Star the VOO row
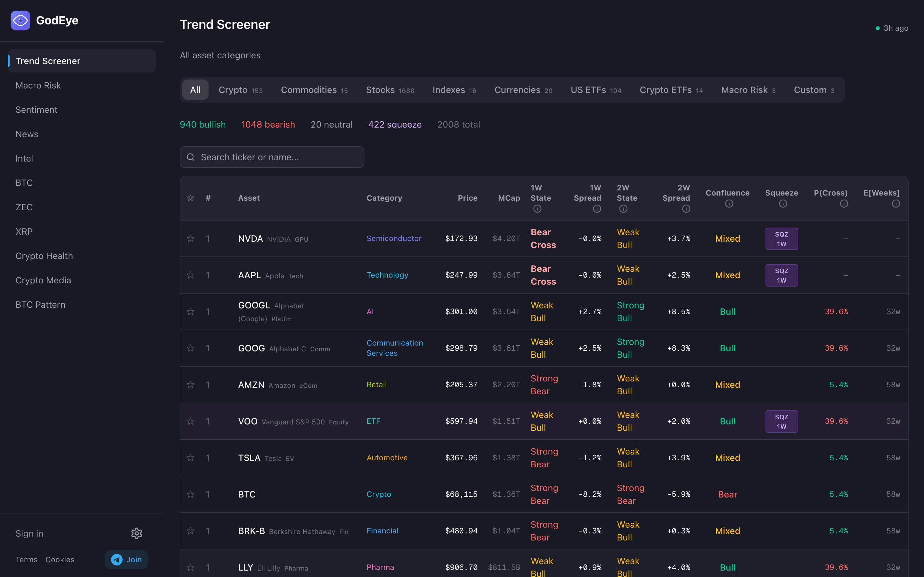The image size is (924, 577). (191, 421)
